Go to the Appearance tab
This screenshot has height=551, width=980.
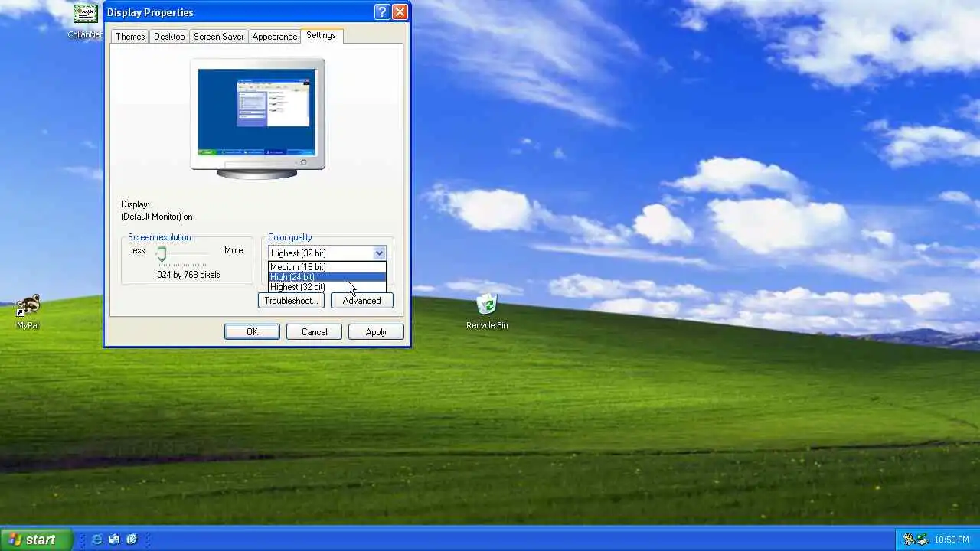(274, 37)
